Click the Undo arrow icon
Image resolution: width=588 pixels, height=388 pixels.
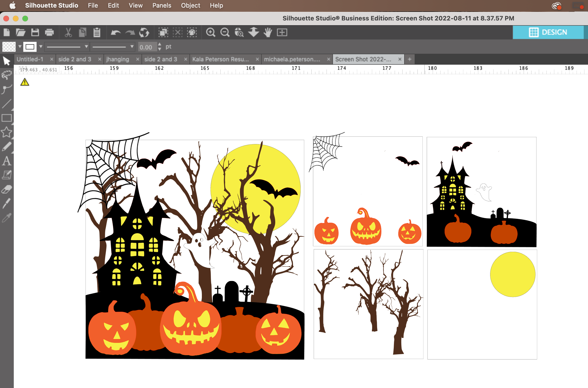115,32
